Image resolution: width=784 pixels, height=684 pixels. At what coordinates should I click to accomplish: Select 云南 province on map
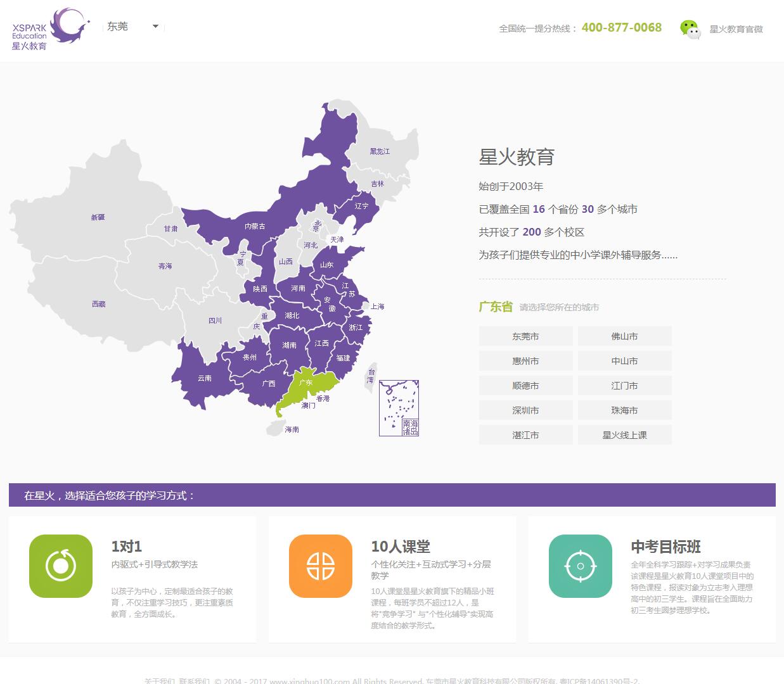[204, 378]
